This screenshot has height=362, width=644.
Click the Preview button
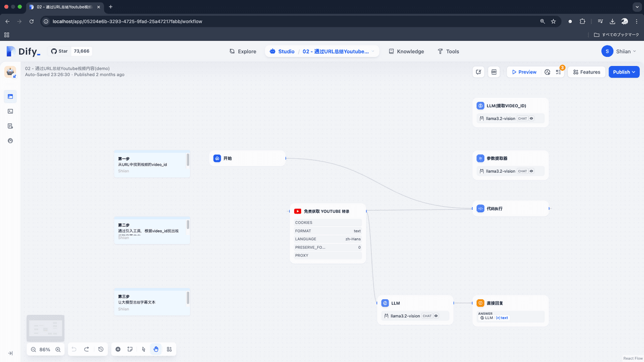[x=523, y=72]
